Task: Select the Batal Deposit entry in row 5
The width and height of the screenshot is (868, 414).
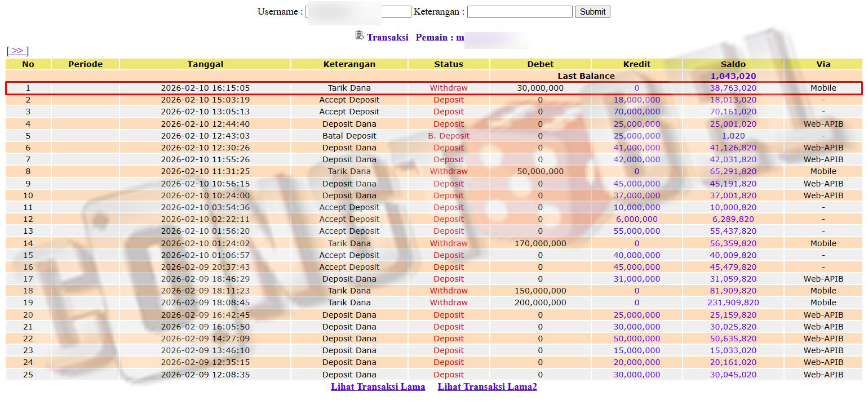Action: click(349, 136)
